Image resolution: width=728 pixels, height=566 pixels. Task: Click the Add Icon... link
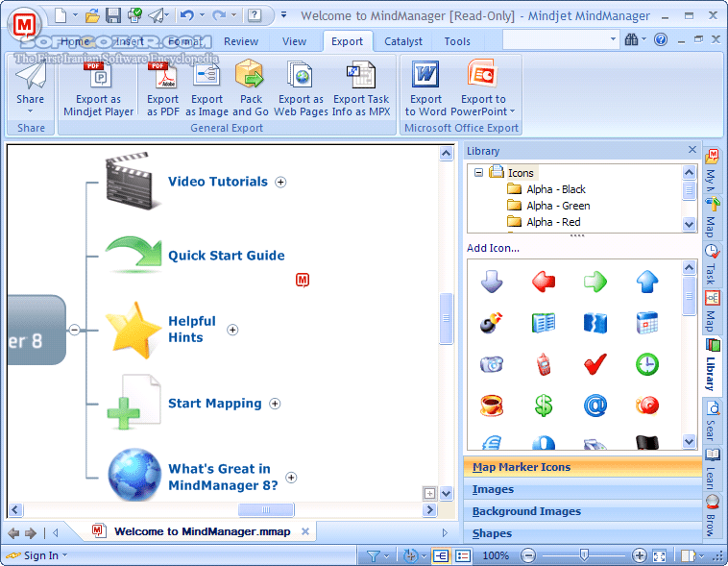point(493,248)
